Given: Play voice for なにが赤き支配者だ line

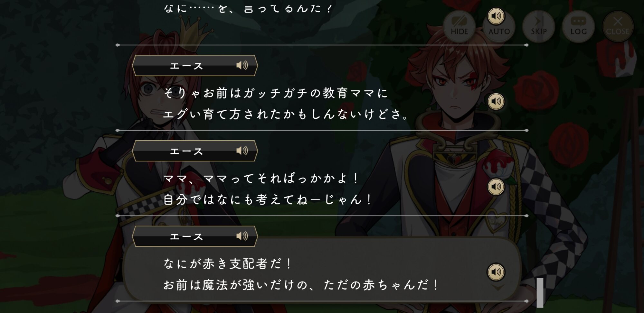Looking at the screenshot, I should [496, 272].
